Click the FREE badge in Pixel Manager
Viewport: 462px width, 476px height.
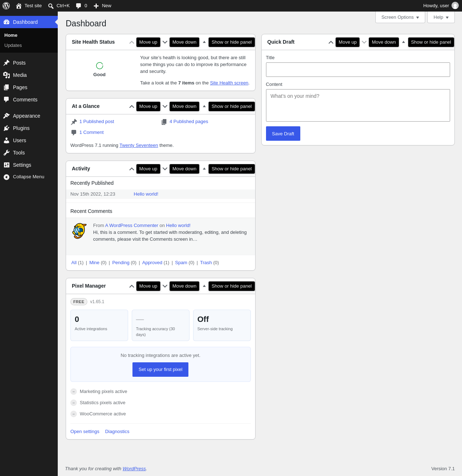point(79,302)
